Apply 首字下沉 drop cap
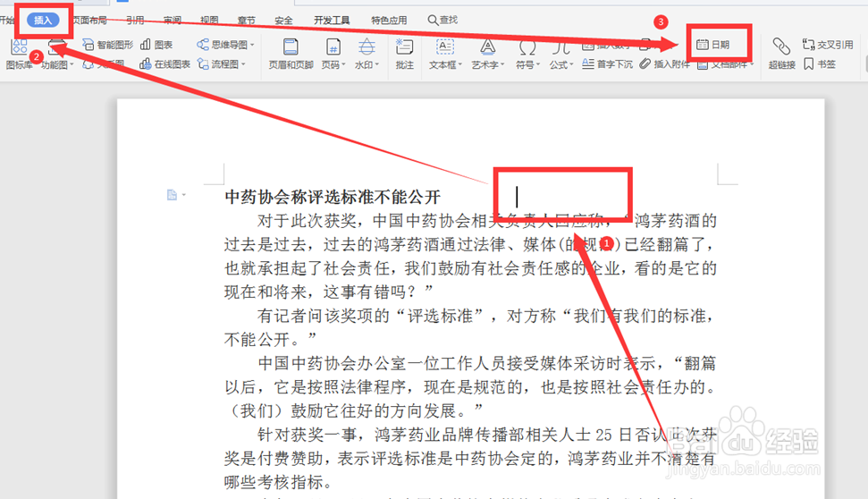 pyautogui.click(x=607, y=64)
